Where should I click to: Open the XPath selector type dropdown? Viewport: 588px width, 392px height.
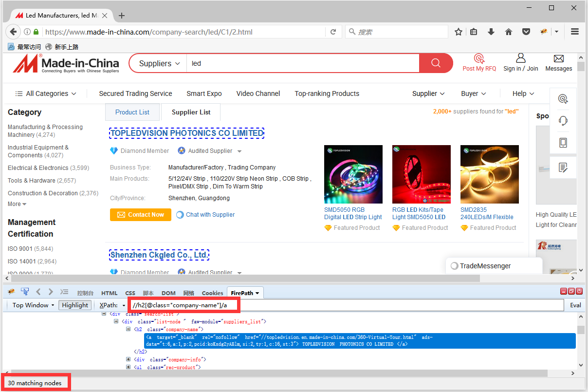click(x=112, y=305)
